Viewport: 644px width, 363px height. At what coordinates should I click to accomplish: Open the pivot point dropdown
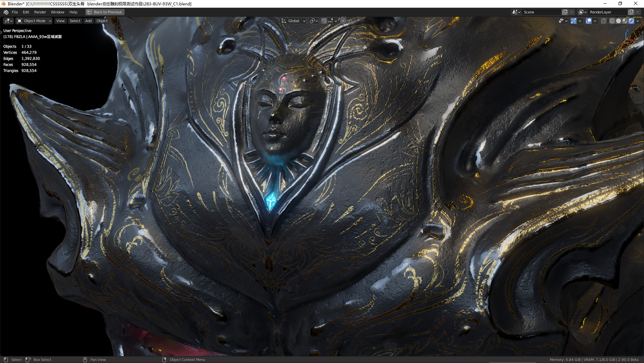pos(314,21)
